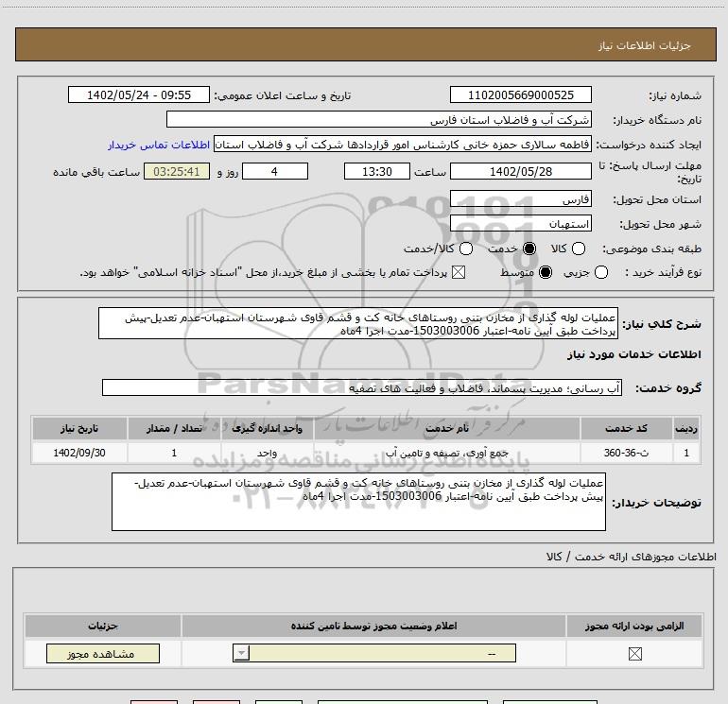Image resolution: width=728 pixels, height=704 pixels.
Task: Select the کالا/خدمت radio button
Action: [466, 249]
